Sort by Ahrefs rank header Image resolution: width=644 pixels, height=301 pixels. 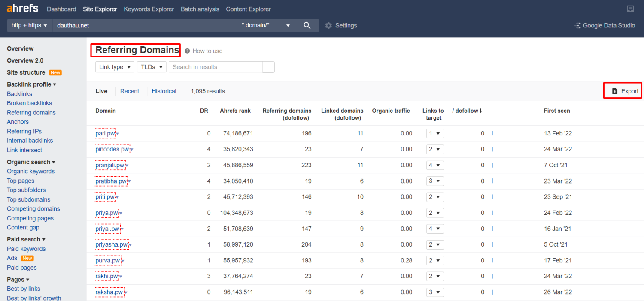click(235, 111)
